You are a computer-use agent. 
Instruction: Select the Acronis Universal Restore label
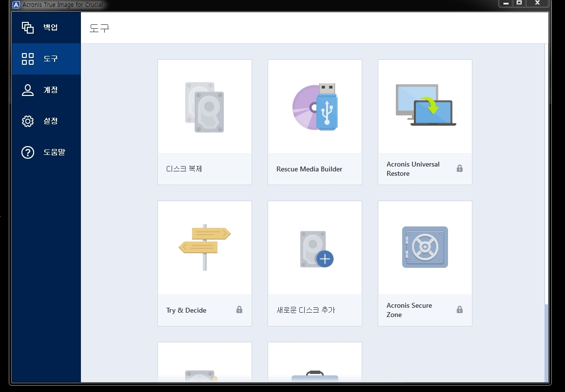(413, 169)
